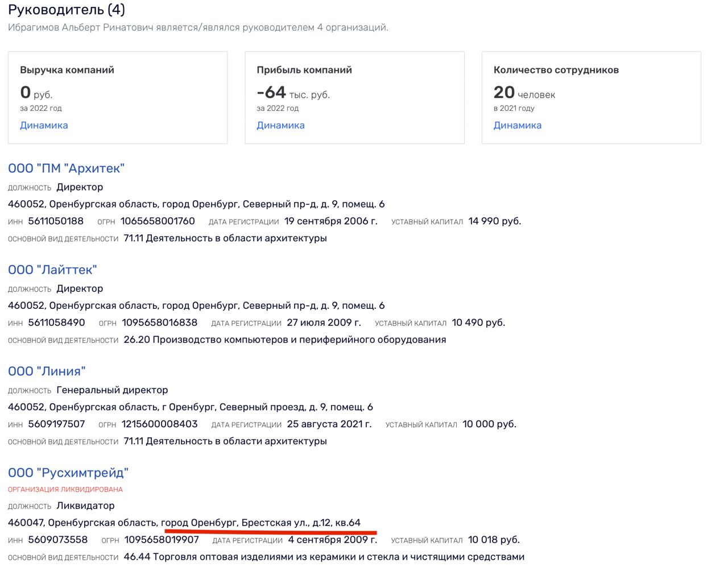Click activity 46.44 Торговля оптовая изделиями
Screen dimensions: 728x575
pyautogui.click(x=324, y=557)
